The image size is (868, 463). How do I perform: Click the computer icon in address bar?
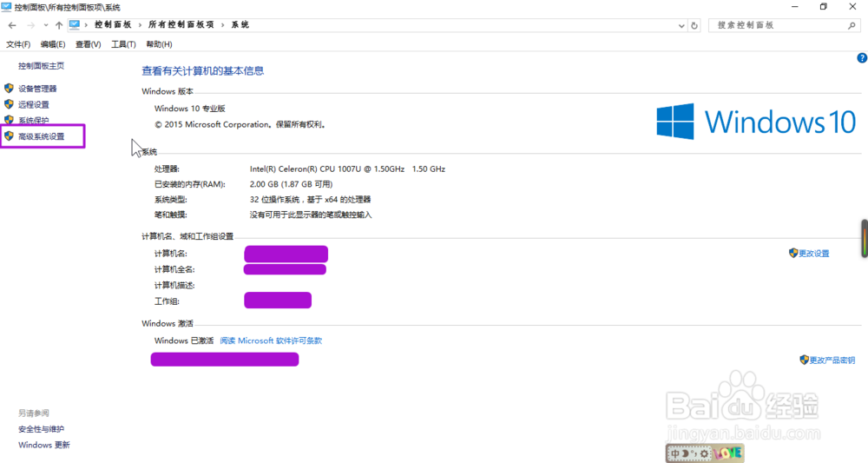click(75, 25)
